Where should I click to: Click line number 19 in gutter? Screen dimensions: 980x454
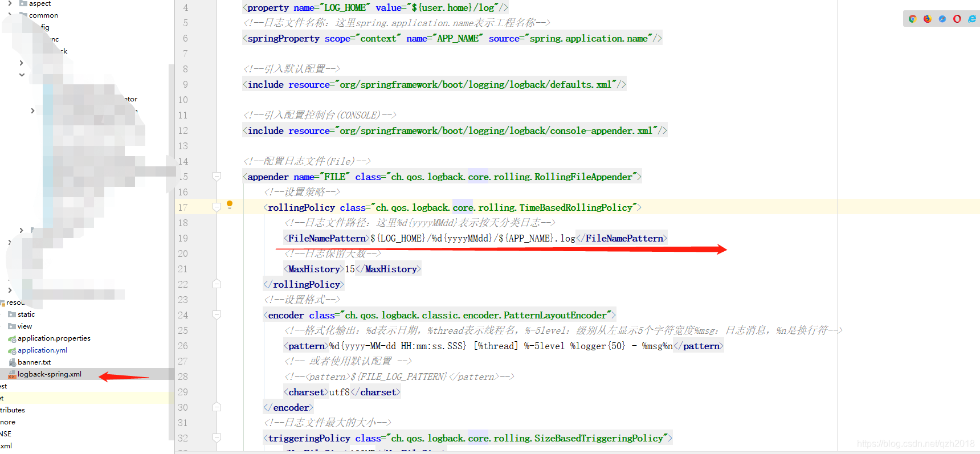tap(182, 238)
